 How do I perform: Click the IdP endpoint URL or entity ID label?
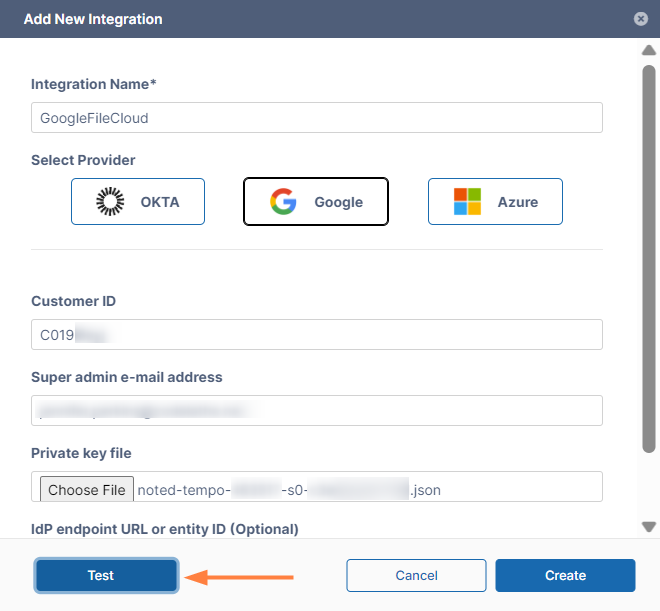(x=165, y=528)
